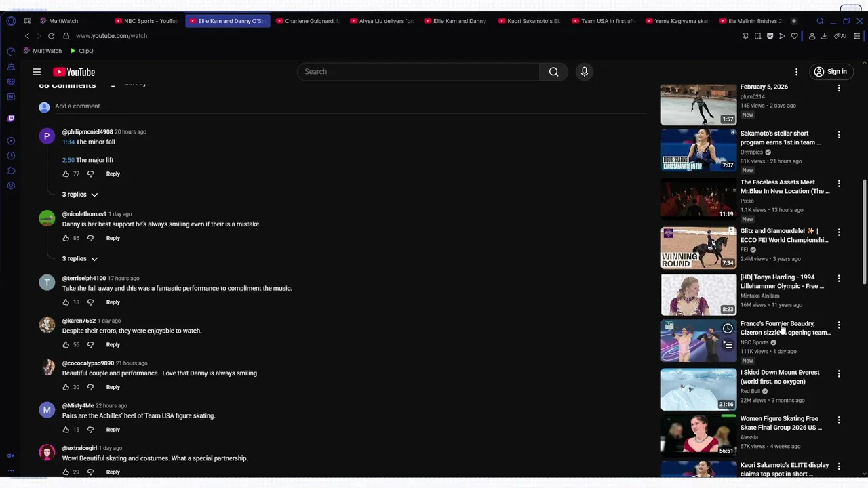Switch to the Charlene Guignard tab

click(308, 21)
